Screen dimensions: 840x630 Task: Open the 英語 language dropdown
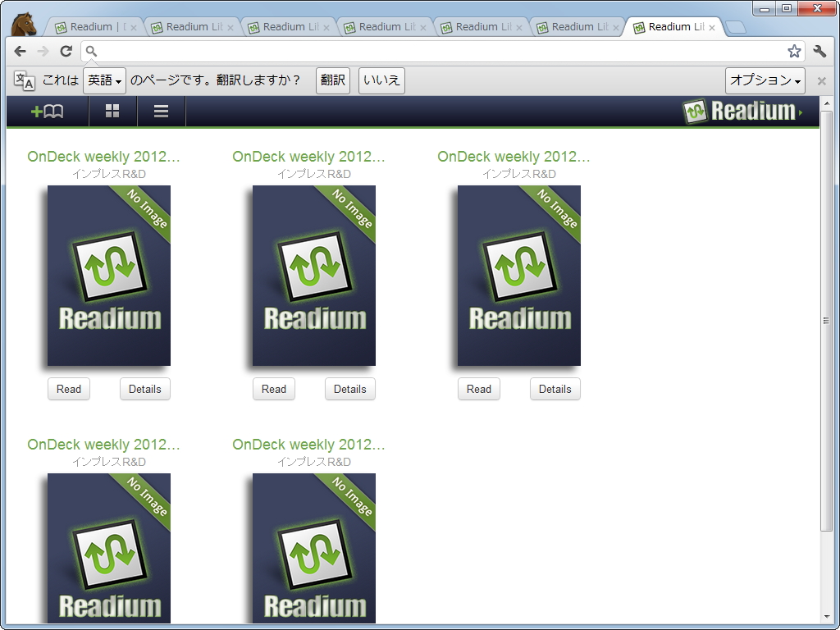pyautogui.click(x=104, y=80)
